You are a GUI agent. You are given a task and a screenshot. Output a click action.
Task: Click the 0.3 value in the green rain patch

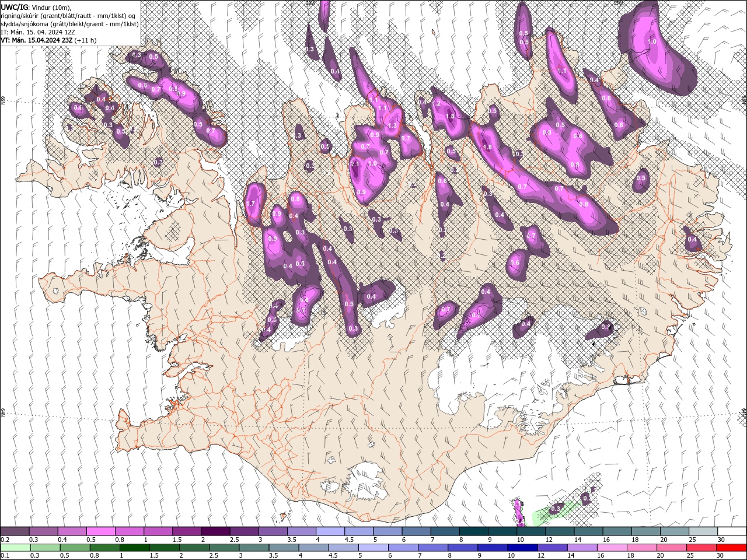click(x=556, y=509)
